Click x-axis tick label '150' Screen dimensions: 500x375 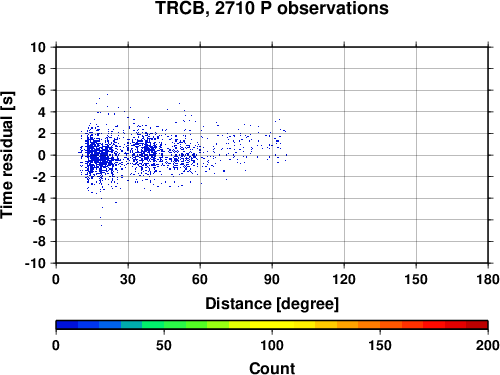[x=416, y=279]
